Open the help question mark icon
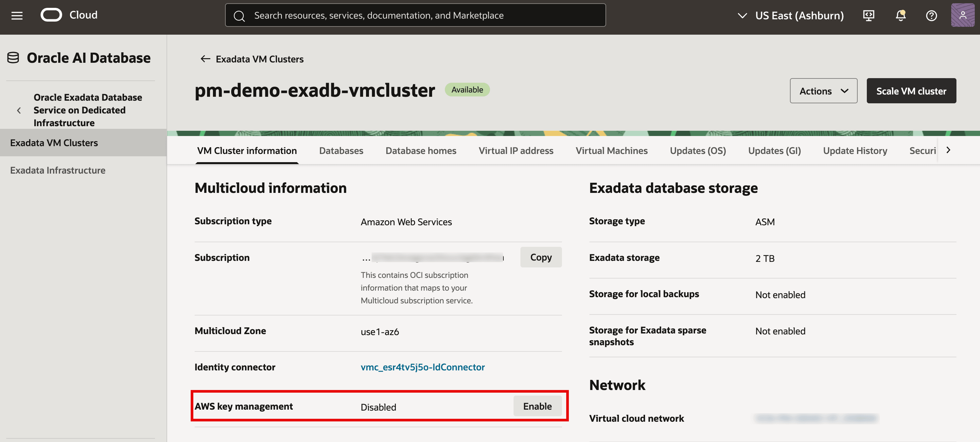 931,16
